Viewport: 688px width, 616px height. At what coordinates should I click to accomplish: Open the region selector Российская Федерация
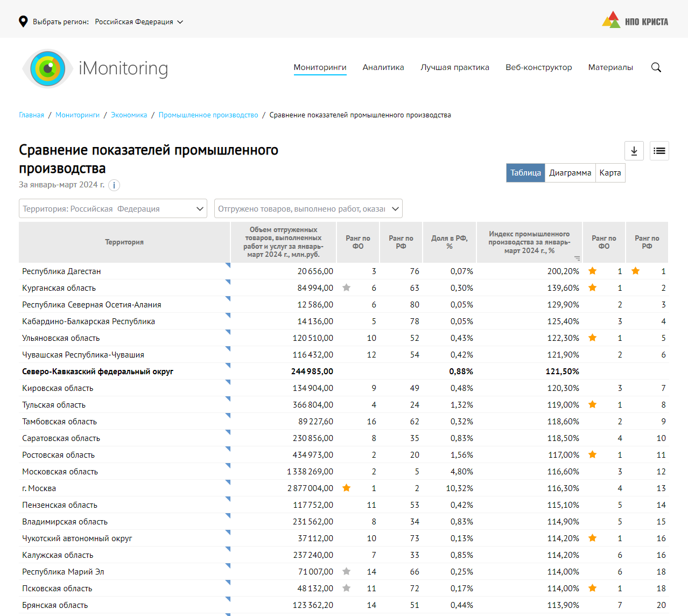click(139, 22)
